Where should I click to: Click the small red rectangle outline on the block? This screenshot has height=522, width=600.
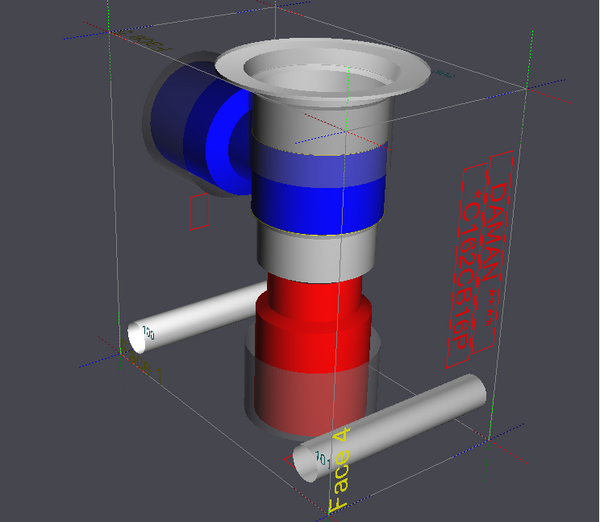[199, 212]
